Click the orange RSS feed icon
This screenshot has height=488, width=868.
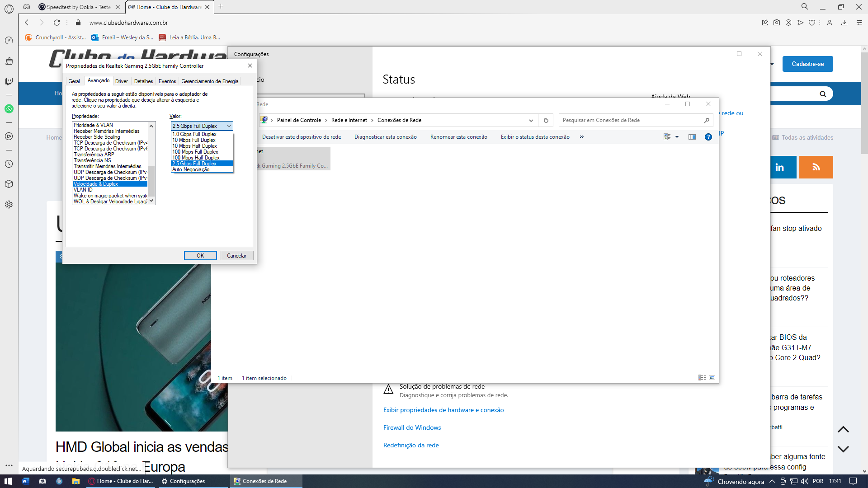tap(816, 167)
